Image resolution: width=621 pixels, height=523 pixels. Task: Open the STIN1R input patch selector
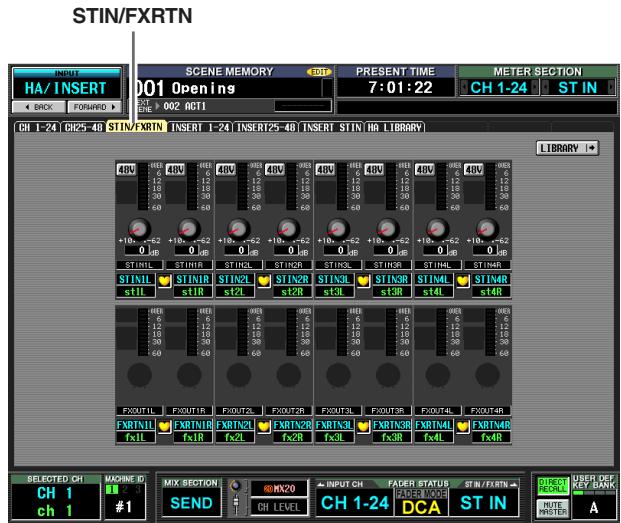click(189, 265)
